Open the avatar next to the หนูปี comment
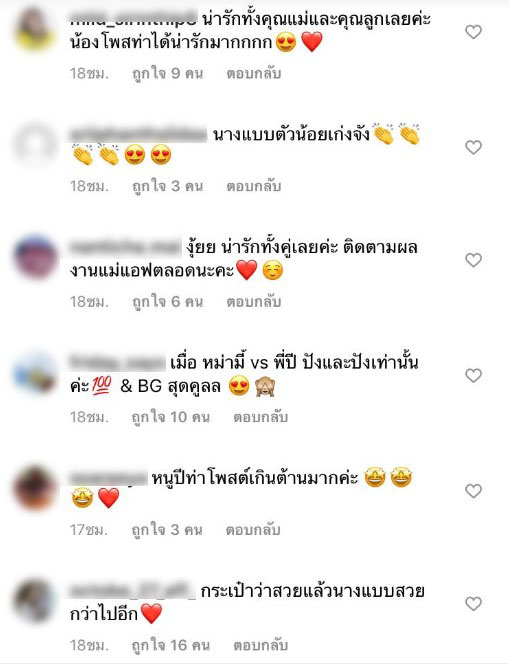509x664 pixels. coord(35,488)
